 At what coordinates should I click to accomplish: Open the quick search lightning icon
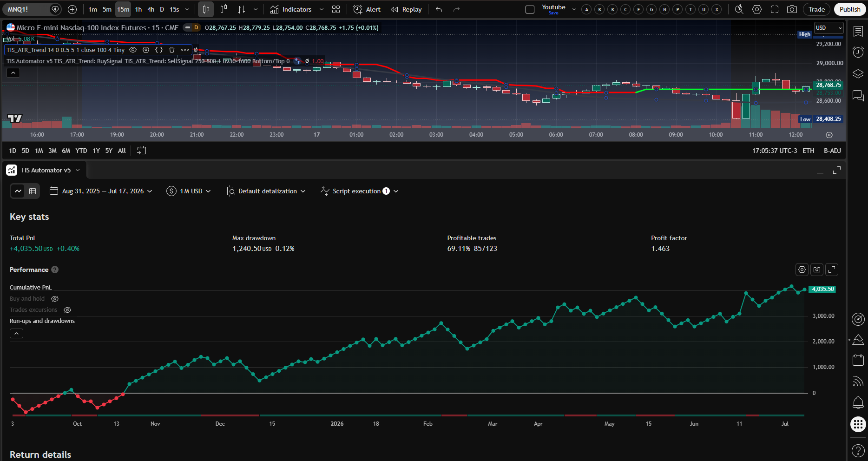(739, 9)
